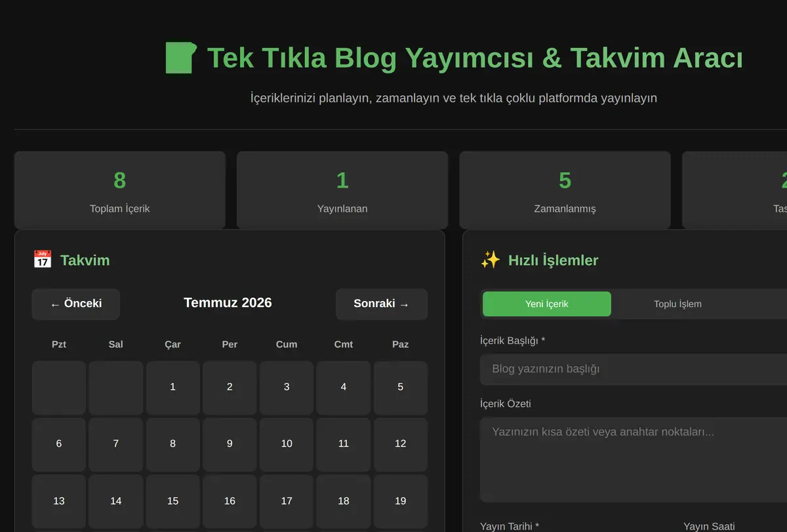787x532 pixels.
Task: Switch to the Toplu İşlem tab
Action: coord(677,304)
